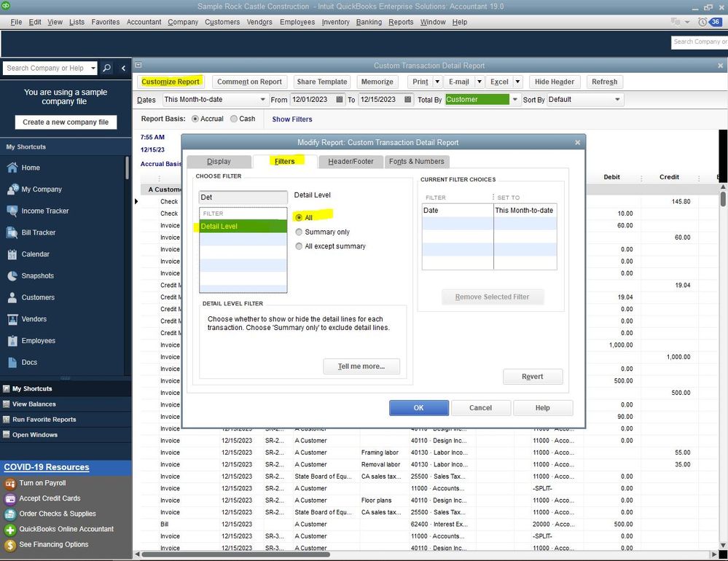Expand the E-mail button dropdown arrow
Screen dimensions: 728x561
[480, 82]
